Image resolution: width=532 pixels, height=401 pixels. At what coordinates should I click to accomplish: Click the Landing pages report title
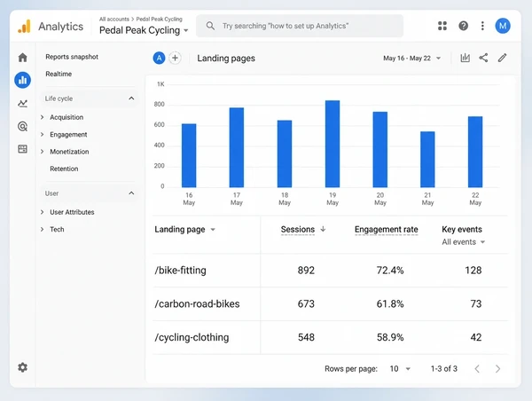(226, 59)
